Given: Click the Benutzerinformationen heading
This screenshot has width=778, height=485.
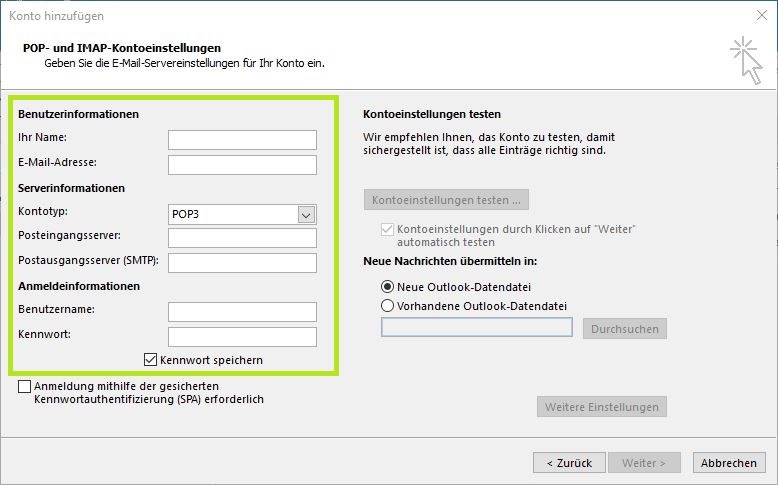Looking at the screenshot, I should pyautogui.click(x=78, y=114).
